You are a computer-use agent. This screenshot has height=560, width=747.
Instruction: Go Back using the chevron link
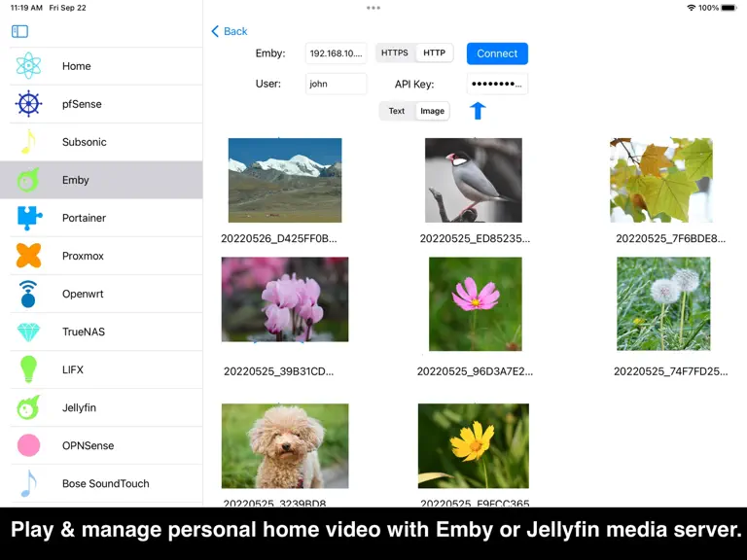230,31
